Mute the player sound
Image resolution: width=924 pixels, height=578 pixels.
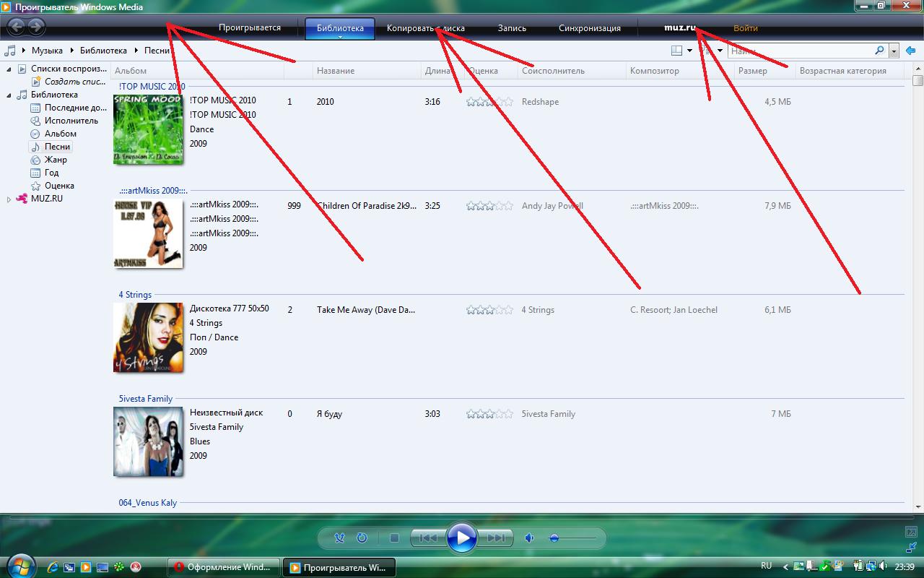coord(530,538)
